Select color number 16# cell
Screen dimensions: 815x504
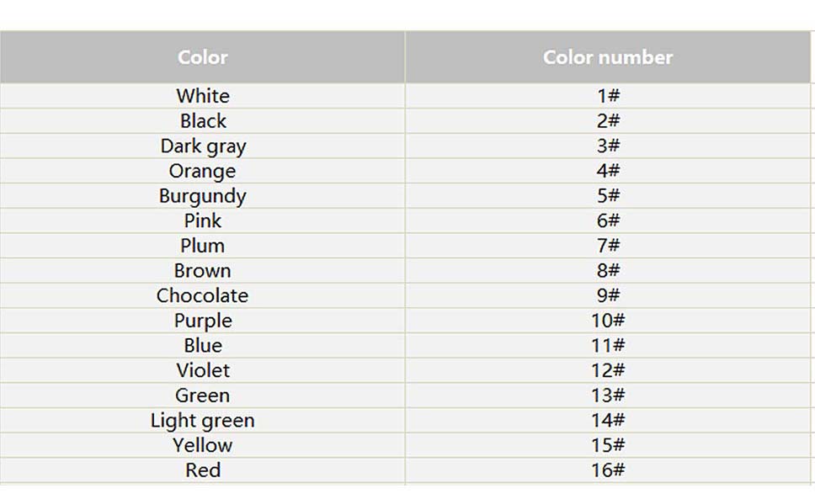pyautogui.click(x=608, y=470)
